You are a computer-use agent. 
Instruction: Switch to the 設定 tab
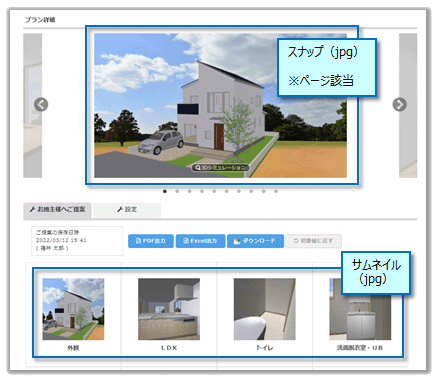(127, 210)
